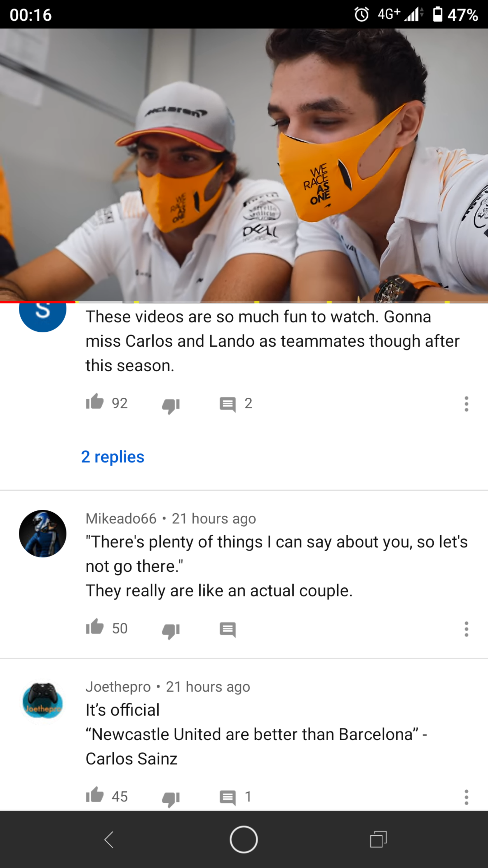Open more options for Joethepro's comment
Viewport: 488px width, 868px height.
click(x=466, y=797)
